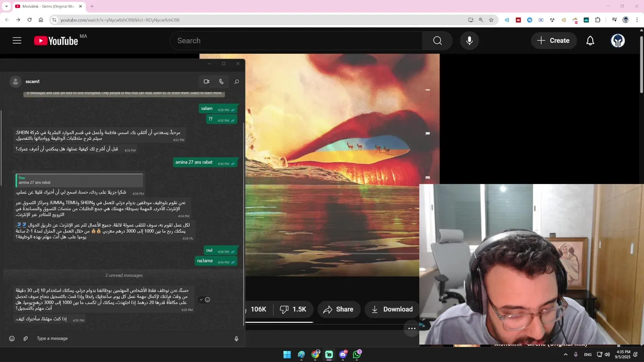
Task: Select the sent message 'salam'
Action: point(218,109)
